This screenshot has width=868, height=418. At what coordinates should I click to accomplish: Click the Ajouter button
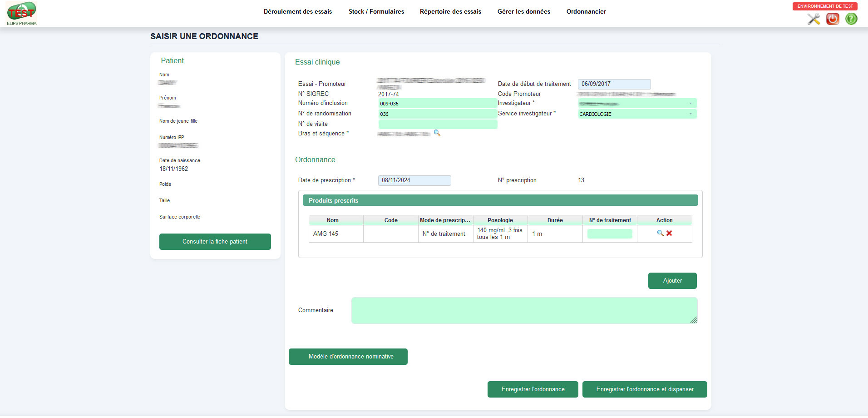672,281
